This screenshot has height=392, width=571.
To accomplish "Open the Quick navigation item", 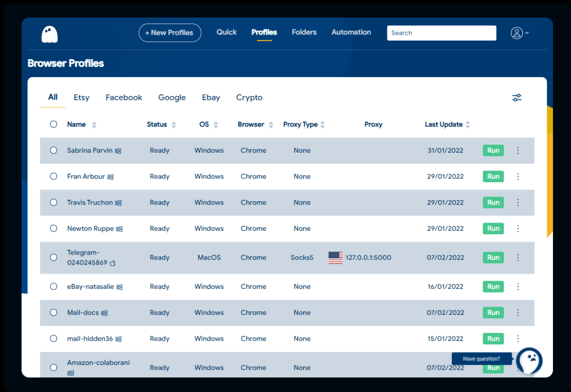I will (x=226, y=32).
